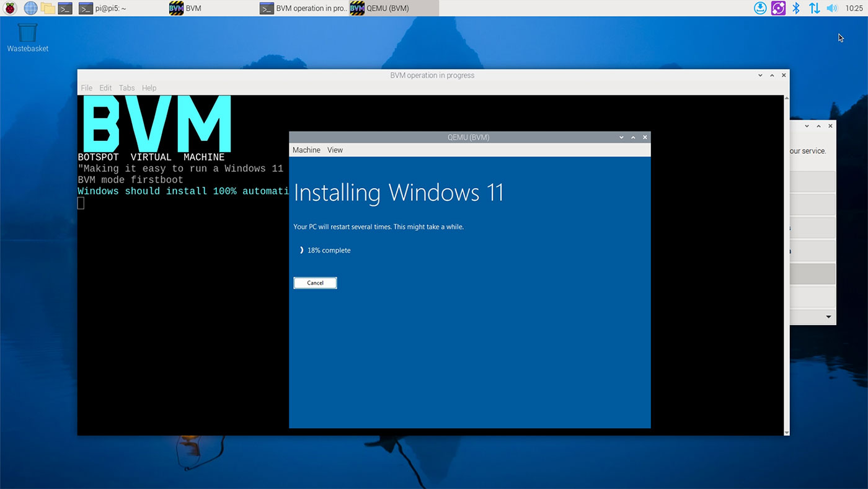Screen dimensions: 868x489
Task: Select the BVM operation in progress task
Action: point(304,9)
